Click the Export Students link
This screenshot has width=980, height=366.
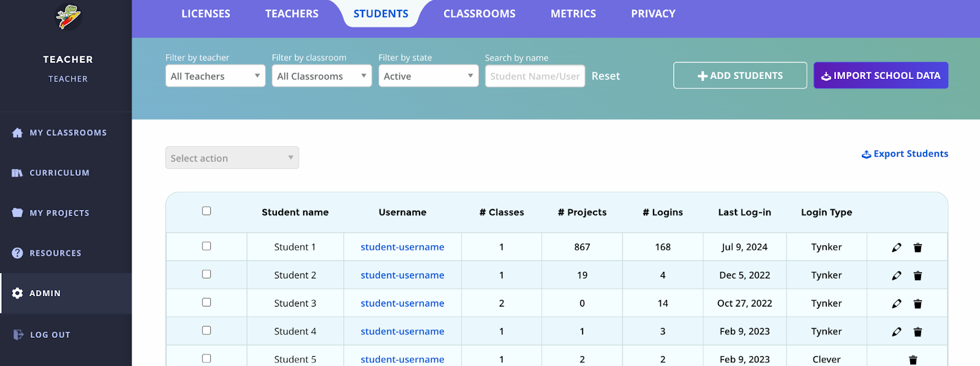(x=905, y=154)
